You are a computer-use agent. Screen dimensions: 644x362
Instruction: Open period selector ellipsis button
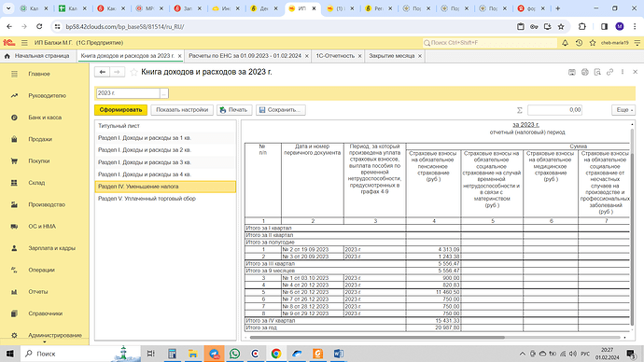(x=164, y=93)
